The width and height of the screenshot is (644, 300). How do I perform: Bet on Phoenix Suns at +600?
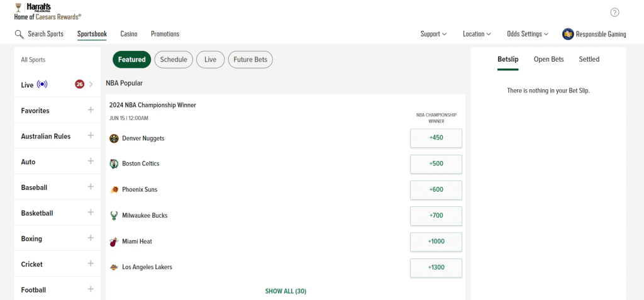click(x=436, y=190)
